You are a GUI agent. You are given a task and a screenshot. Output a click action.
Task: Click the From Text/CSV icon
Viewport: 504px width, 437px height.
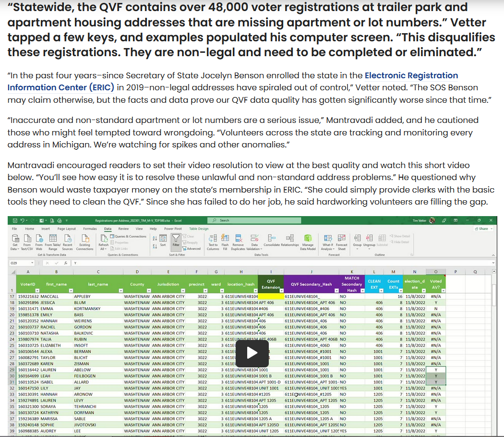pyautogui.click(x=27, y=242)
